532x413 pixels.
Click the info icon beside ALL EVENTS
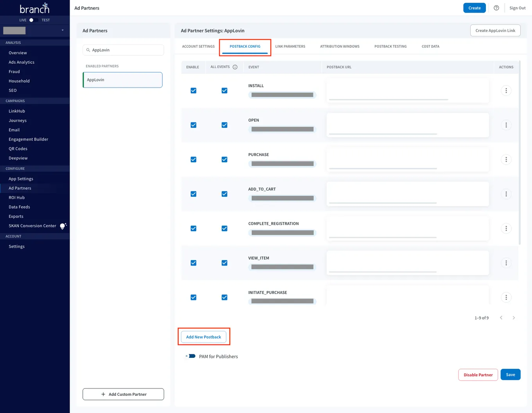(235, 67)
